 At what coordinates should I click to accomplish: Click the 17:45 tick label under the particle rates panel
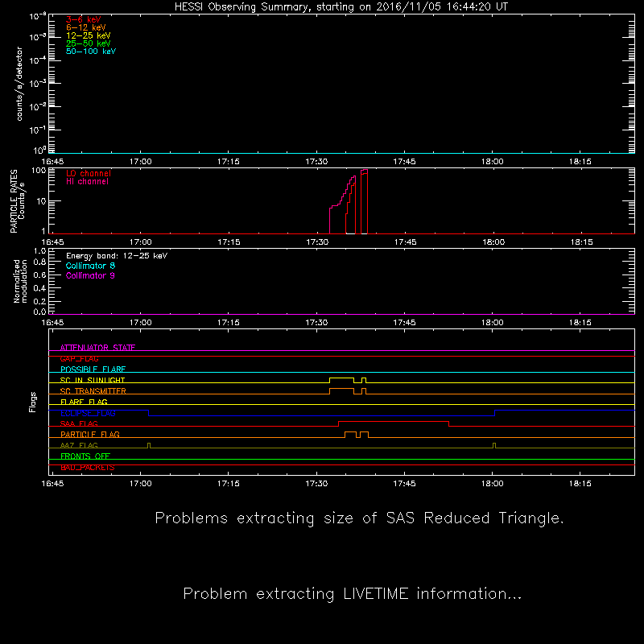tap(406, 242)
